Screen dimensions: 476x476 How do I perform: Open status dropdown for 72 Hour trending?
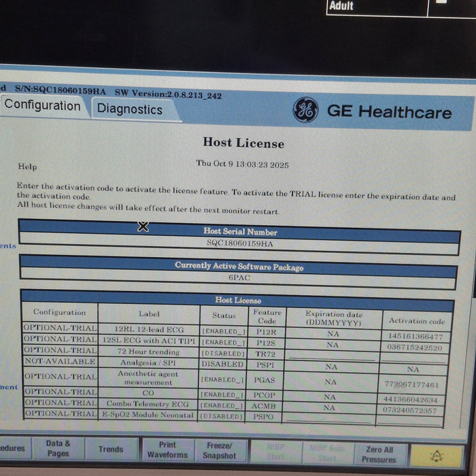pyautogui.click(x=223, y=354)
